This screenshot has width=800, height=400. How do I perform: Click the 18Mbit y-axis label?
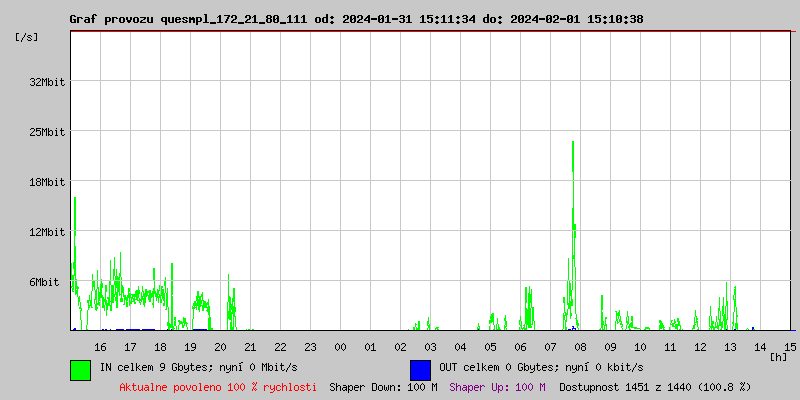[x=47, y=182]
